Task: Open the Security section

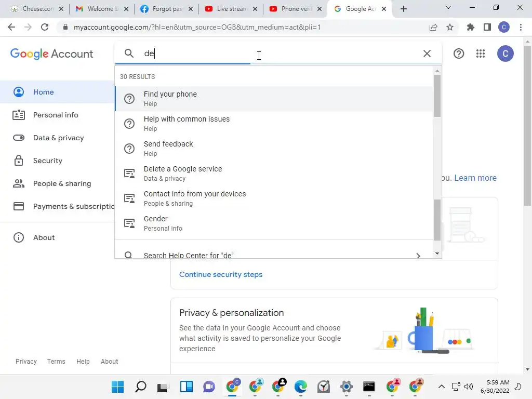Action: pos(57,161)
